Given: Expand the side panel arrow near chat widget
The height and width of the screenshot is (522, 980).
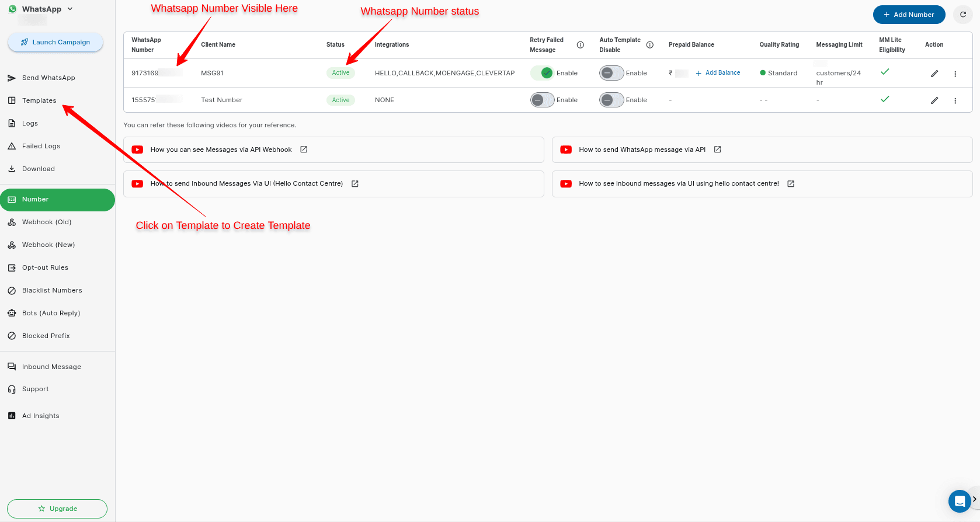Looking at the screenshot, I should pos(975,499).
